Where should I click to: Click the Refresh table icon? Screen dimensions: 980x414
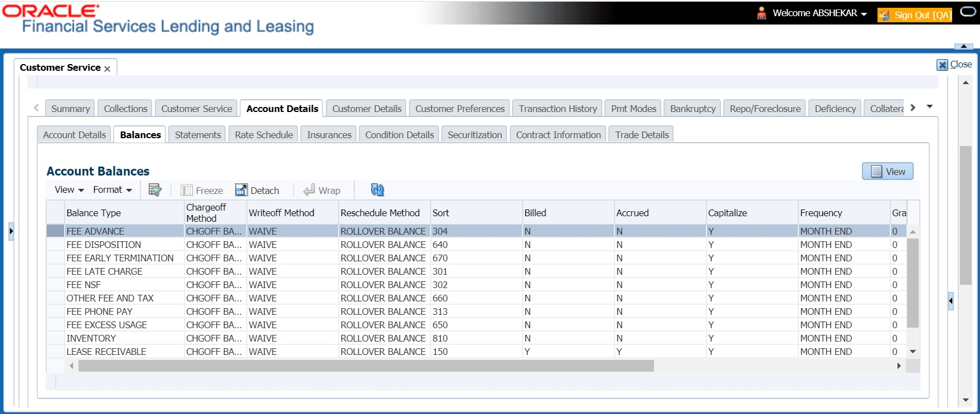coord(377,190)
